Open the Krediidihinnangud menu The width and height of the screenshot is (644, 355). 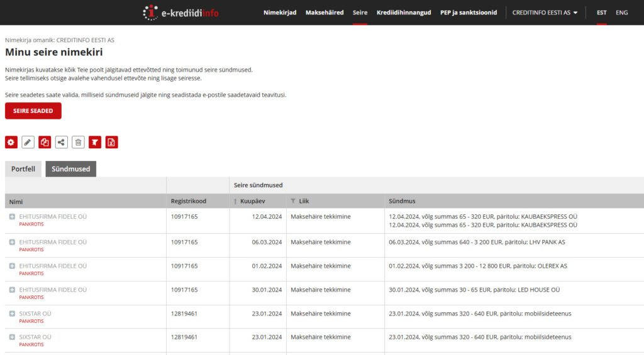click(404, 13)
